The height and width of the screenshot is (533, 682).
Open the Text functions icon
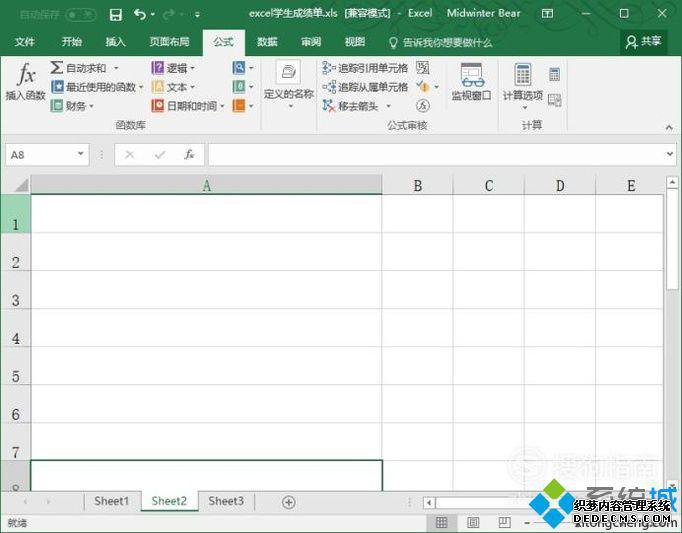(x=157, y=87)
